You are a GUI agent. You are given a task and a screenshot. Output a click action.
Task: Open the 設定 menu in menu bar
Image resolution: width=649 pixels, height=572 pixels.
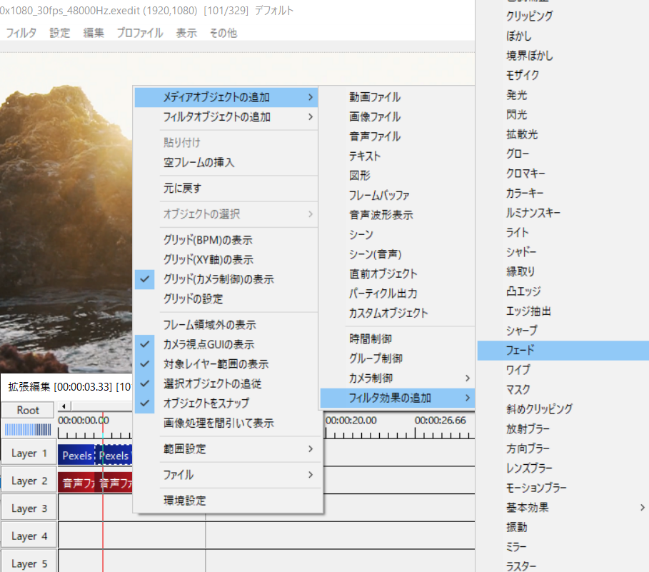pyautogui.click(x=60, y=33)
